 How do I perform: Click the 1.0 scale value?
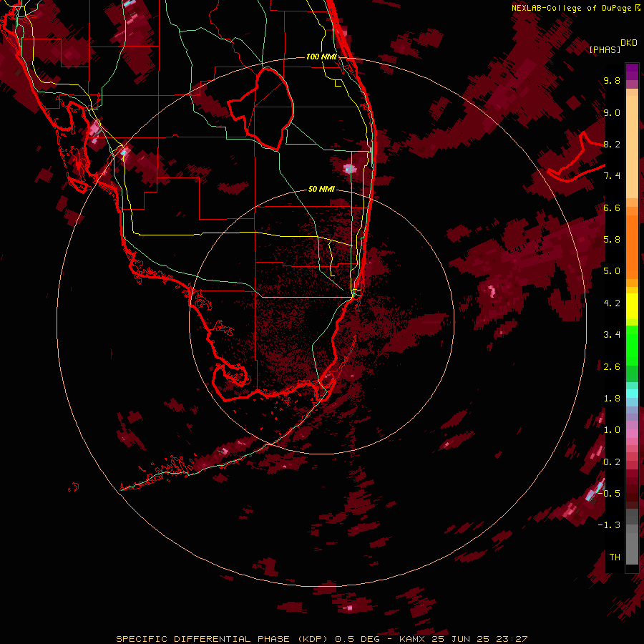pyautogui.click(x=612, y=430)
